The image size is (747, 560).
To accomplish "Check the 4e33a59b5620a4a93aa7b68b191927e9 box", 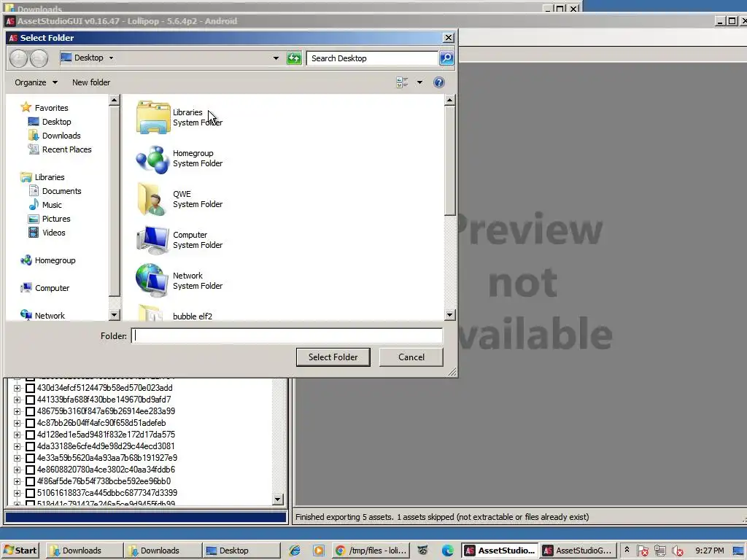I will click(30, 458).
